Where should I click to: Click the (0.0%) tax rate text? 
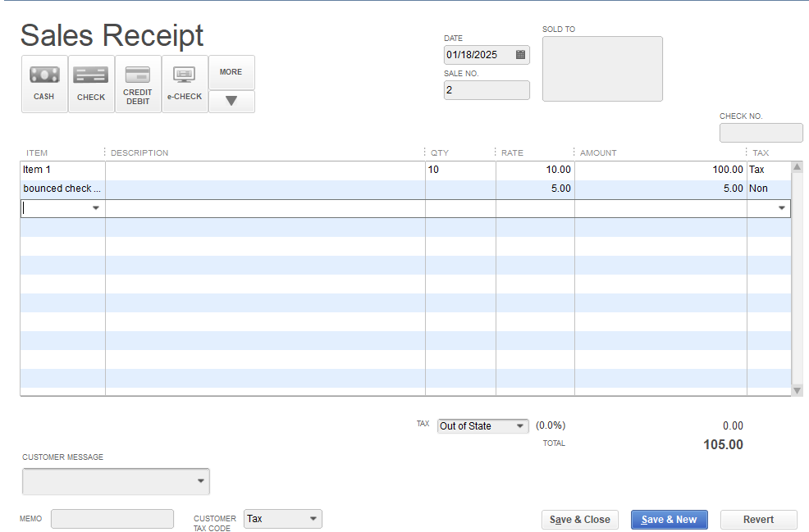[x=551, y=425]
